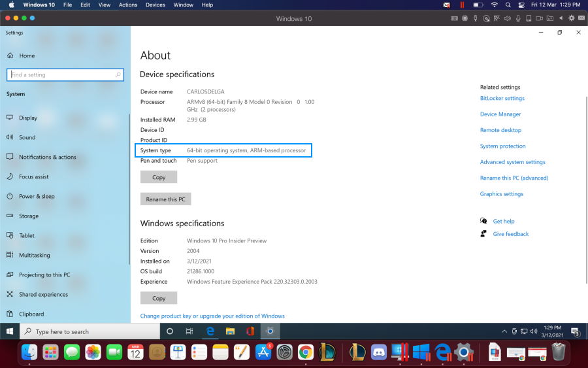Launch Edge from the Windows taskbar
The width and height of the screenshot is (588, 368).
(210, 331)
